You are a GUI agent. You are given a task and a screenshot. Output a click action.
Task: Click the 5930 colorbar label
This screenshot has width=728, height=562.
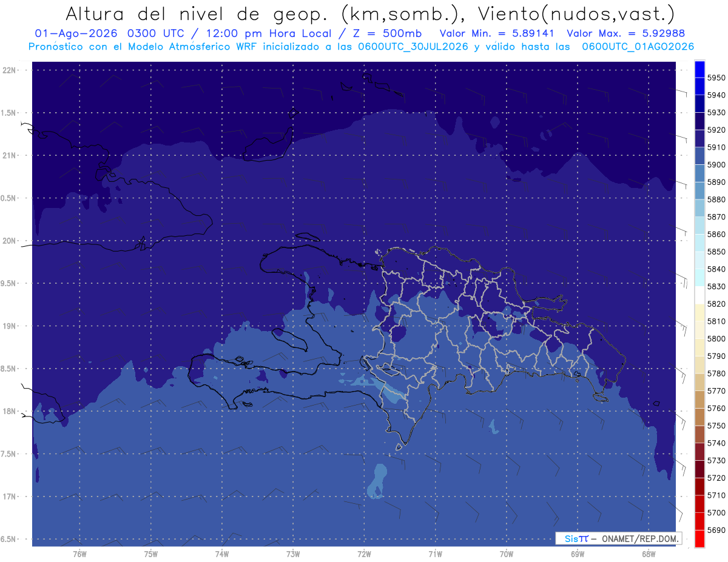pos(716,113)
